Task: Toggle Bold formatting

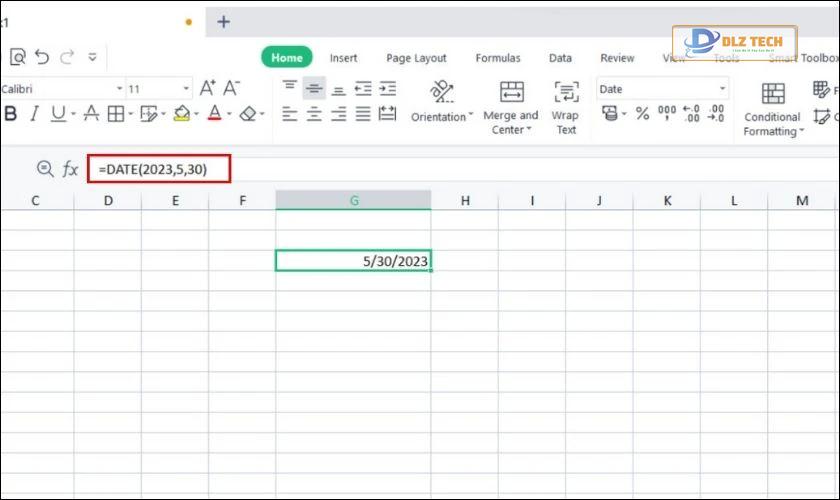Action: click(10, 114)
